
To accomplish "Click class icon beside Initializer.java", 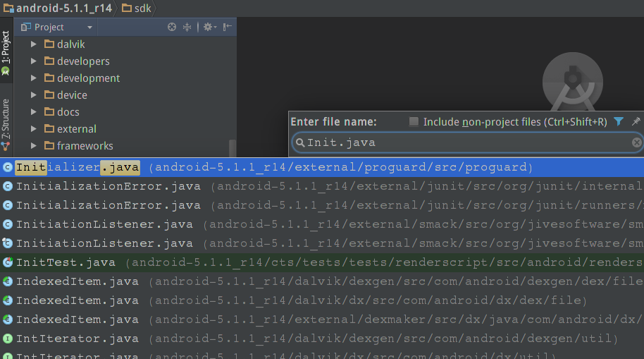I will pos(7,167).
